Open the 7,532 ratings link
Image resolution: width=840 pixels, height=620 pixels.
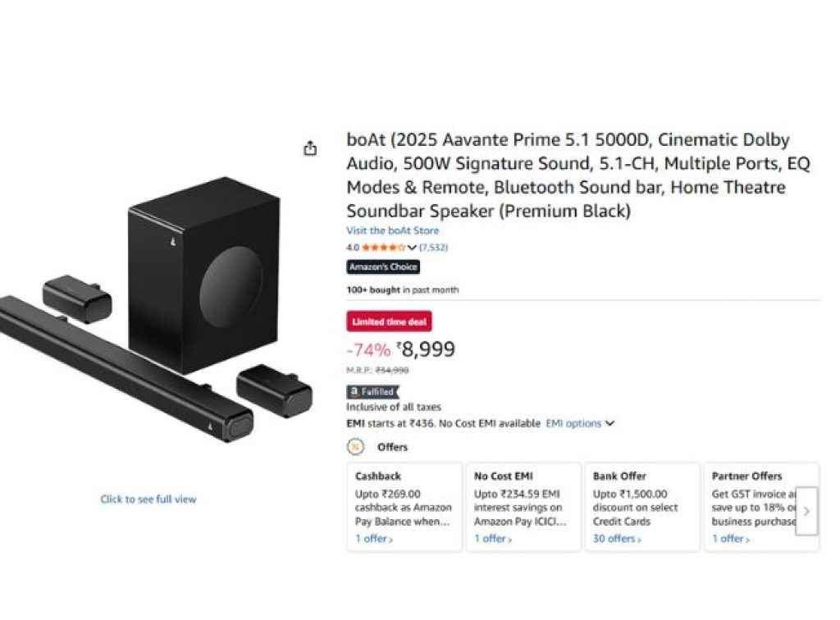[433, 247]
